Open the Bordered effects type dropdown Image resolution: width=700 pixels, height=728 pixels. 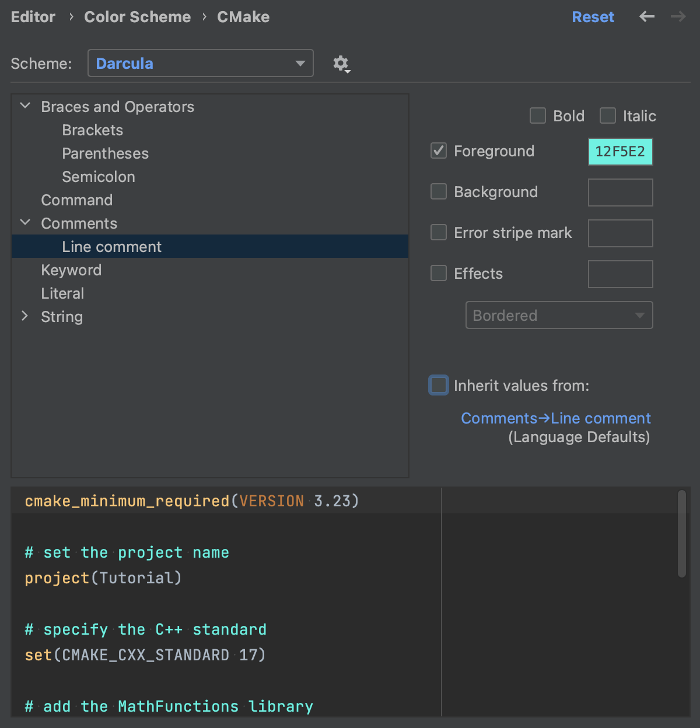click(x=559, y=316)
